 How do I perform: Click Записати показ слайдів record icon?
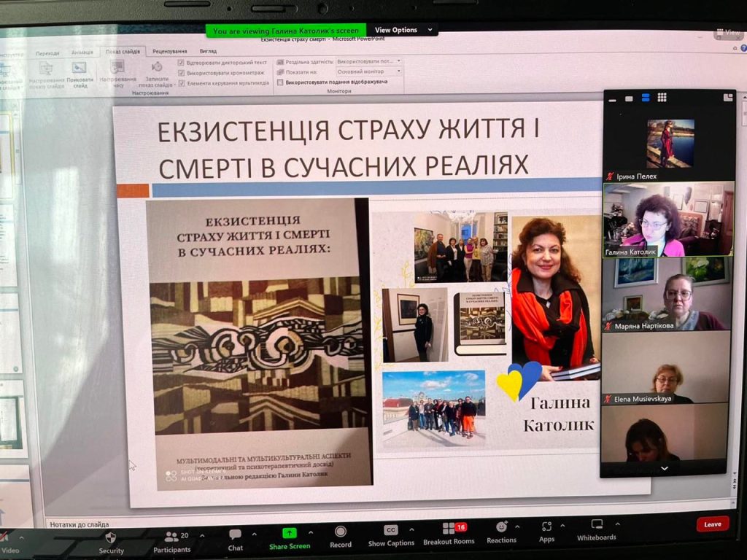(x=157, y=66)
